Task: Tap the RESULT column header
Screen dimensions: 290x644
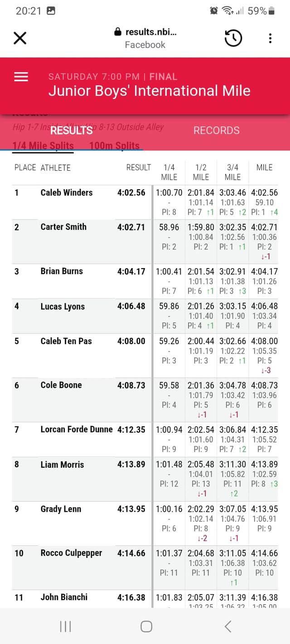Action: [138, 168]
